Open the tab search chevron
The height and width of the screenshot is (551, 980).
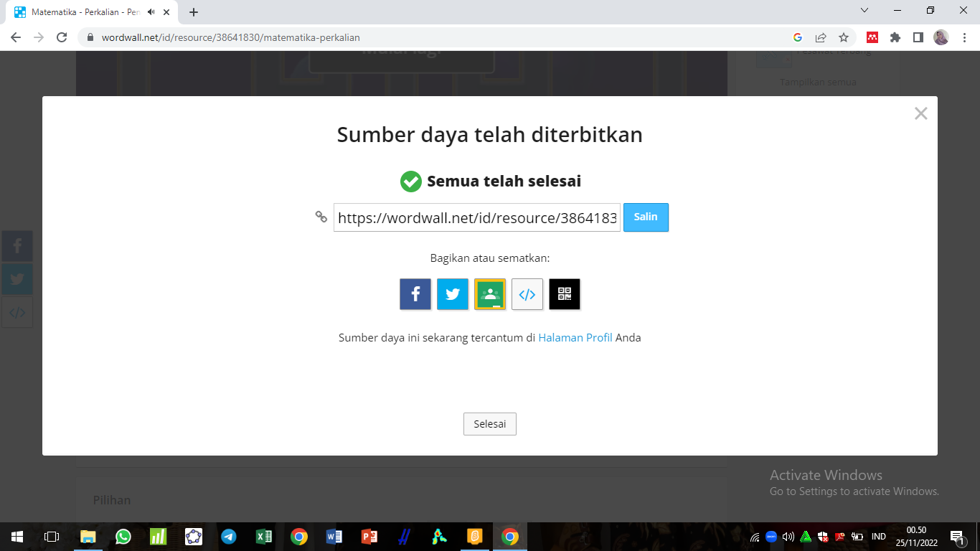(864, 11)
